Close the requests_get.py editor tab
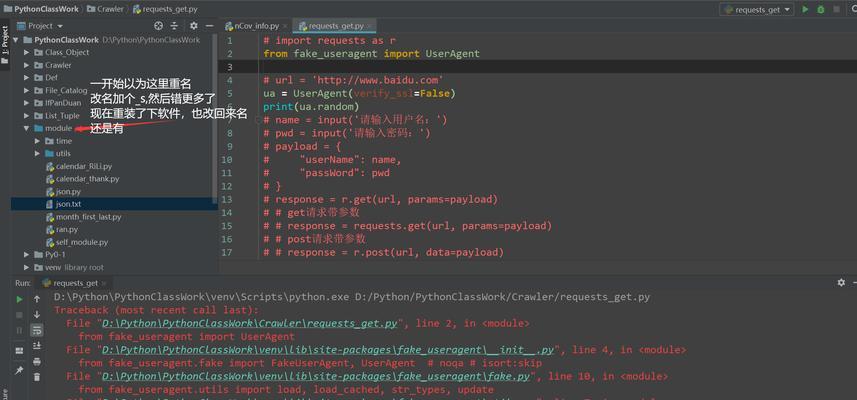 (x=371, y=26)
